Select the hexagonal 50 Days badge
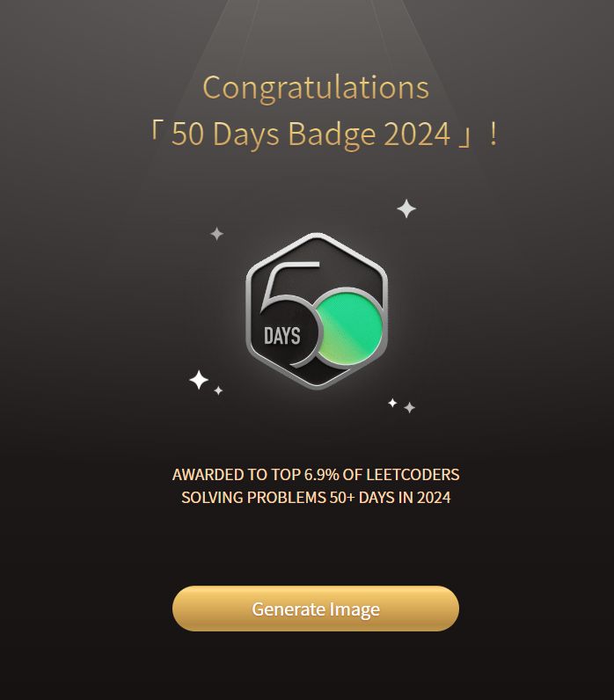The image size is (614, 700). [x=317, y=310]
